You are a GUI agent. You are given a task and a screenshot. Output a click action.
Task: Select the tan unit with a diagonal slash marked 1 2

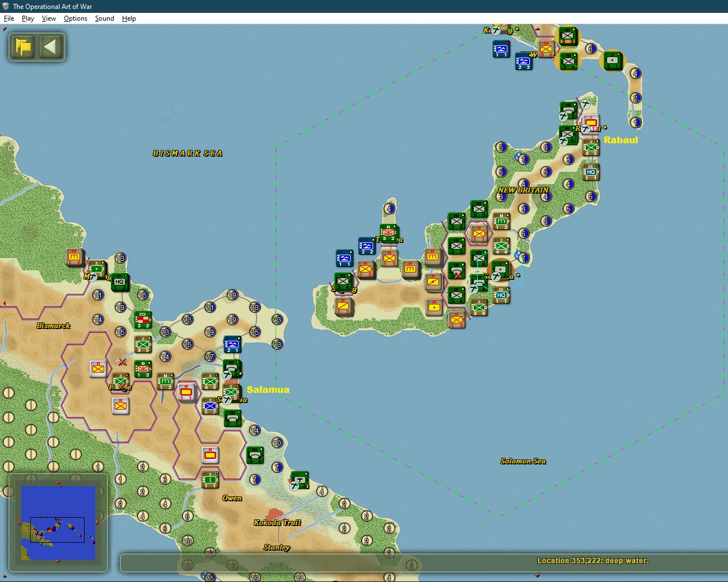(344, 307)
